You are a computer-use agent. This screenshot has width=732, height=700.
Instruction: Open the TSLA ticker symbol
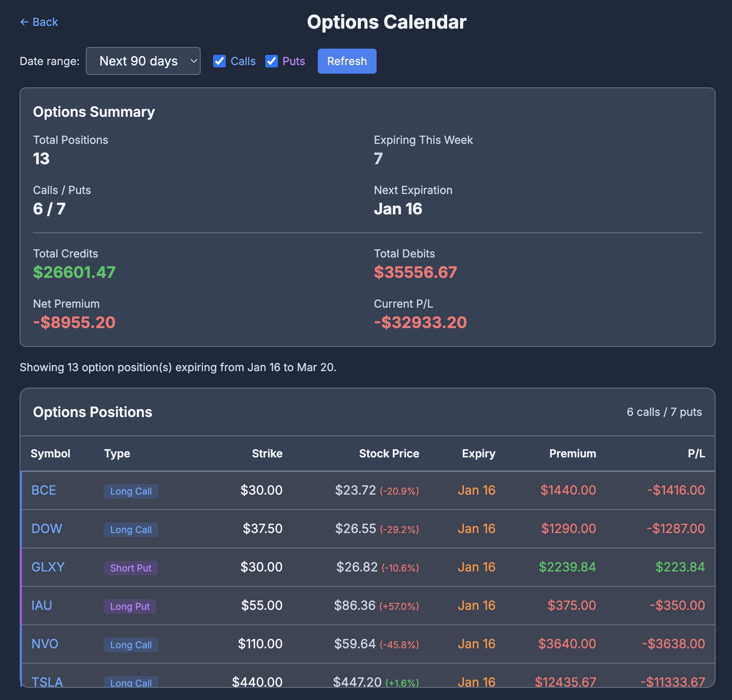47,682
